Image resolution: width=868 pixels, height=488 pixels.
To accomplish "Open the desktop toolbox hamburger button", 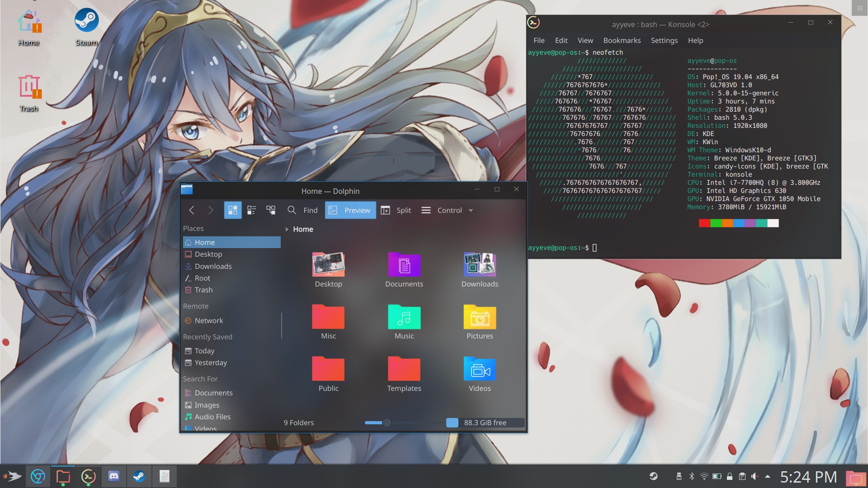I will click(x=859, y=8).
